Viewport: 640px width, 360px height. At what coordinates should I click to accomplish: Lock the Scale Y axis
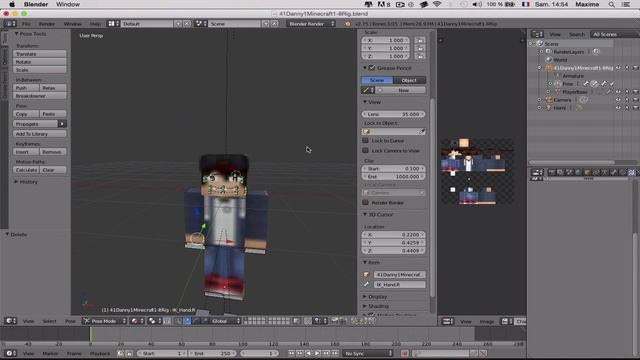[x=420, y=48]
